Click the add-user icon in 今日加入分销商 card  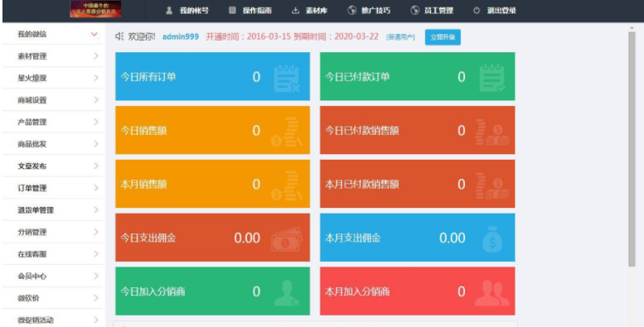287,293
